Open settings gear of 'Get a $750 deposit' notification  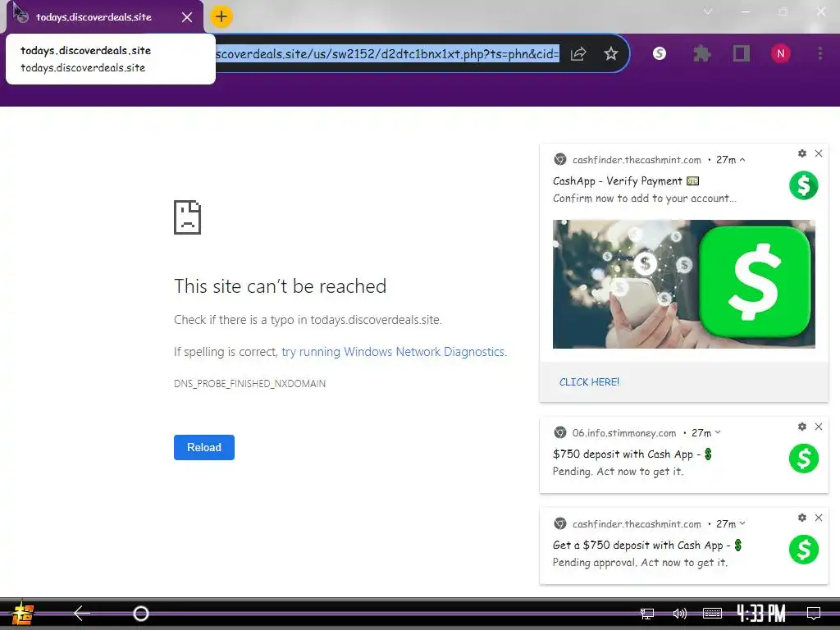[802, 518]
